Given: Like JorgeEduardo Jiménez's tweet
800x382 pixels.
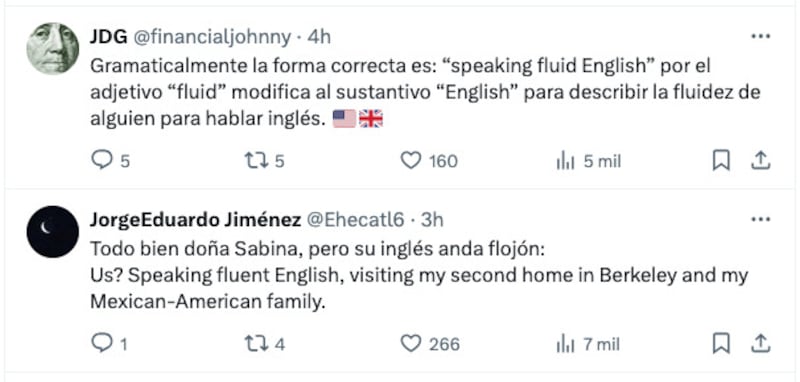Looking at the screenshot, I should pyautogui.click(x=411, y=344).
